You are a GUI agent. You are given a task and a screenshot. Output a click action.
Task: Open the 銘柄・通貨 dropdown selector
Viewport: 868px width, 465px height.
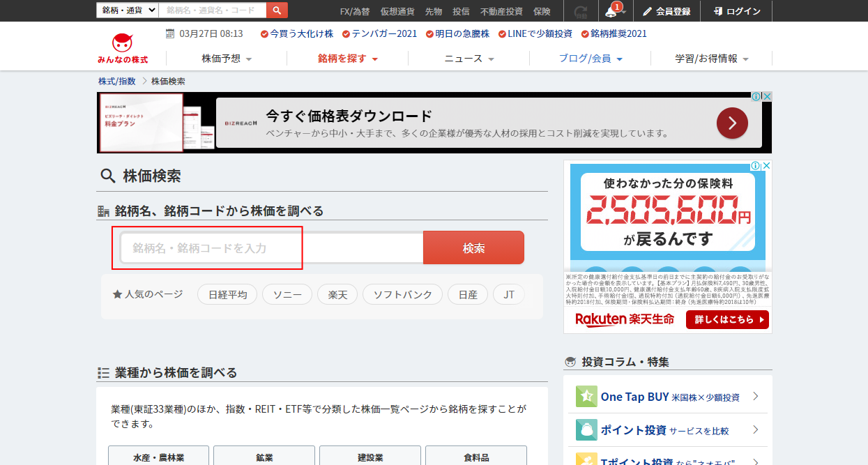click(127, 10)
